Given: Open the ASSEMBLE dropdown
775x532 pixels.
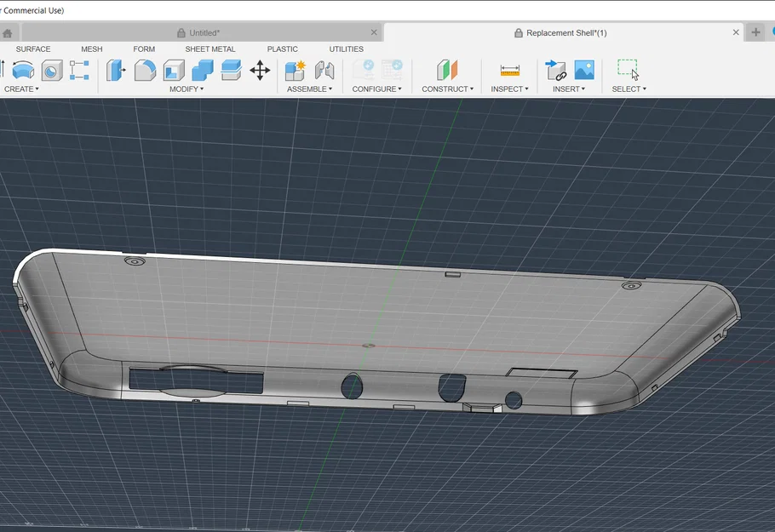Looking at the screenshot, I should [x=309, y=89].
